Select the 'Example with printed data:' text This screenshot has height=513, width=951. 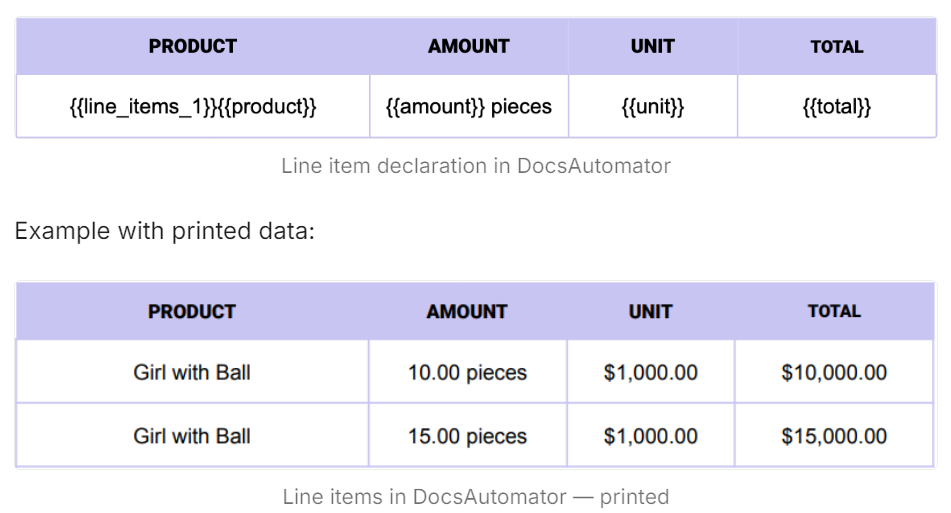tap(165, 231)
